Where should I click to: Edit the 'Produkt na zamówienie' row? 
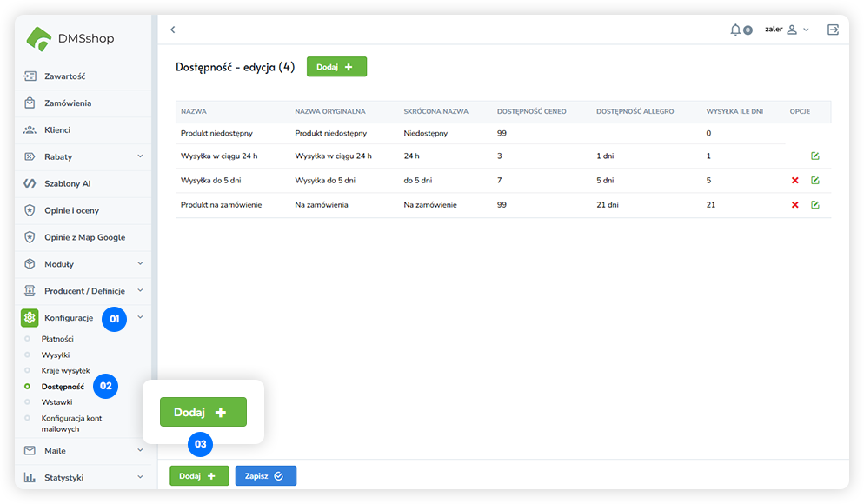(814, 205)
